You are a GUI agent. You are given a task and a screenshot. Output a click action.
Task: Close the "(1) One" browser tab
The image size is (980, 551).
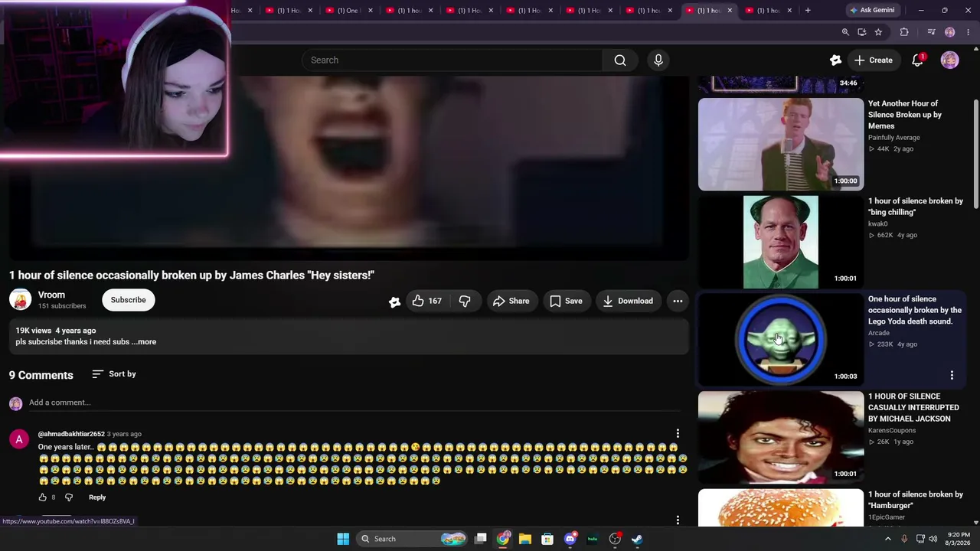pyautogui.click(x=371, y=11)
